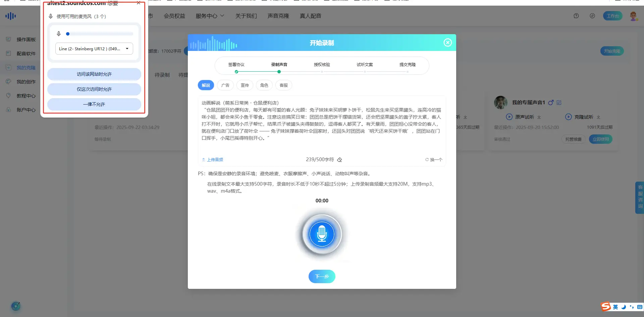Click 访问该网站时允许 permission button
This screenshot has width=644, height=317.
94,74
